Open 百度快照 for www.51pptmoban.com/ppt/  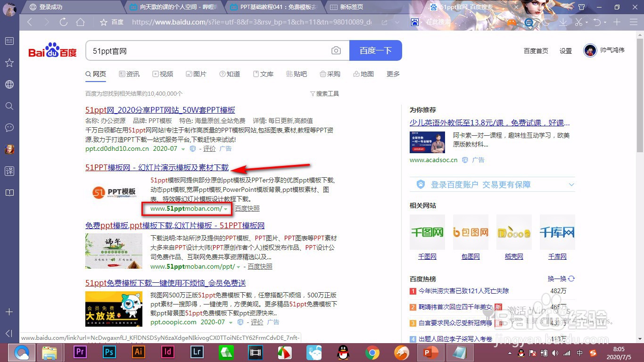[260, 266]
